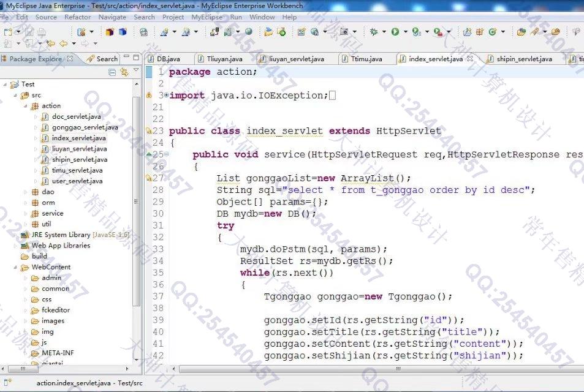This screenshot has height=392, width=584.
Task: Select gonggao_servlet.java in the tree
Action: (x=85, y=127)
